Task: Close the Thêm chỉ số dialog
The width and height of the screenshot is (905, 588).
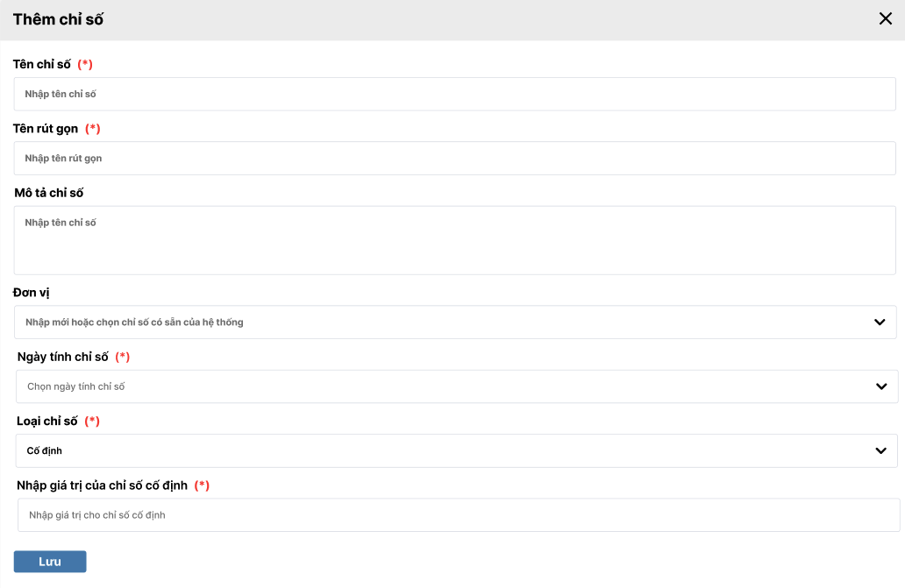Action: [x=885, y=19]
